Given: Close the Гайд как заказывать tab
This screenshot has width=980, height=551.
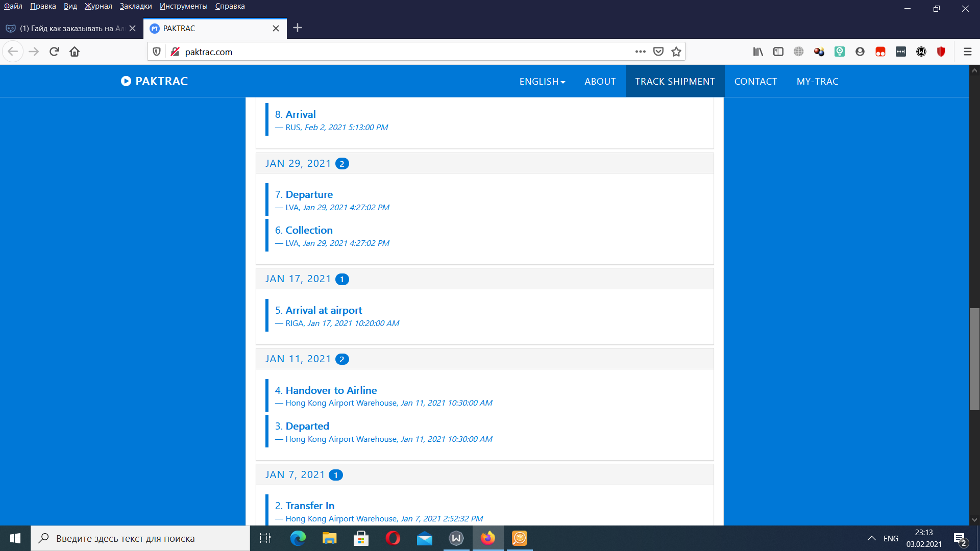Looking at the screenshot, I should click(x=133, y=29).
